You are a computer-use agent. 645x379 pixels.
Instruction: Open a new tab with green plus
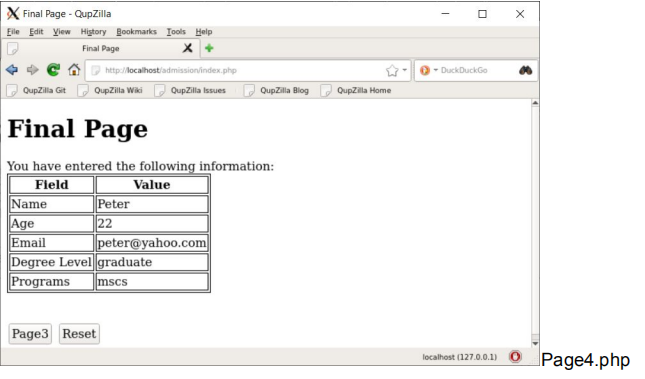209,48
